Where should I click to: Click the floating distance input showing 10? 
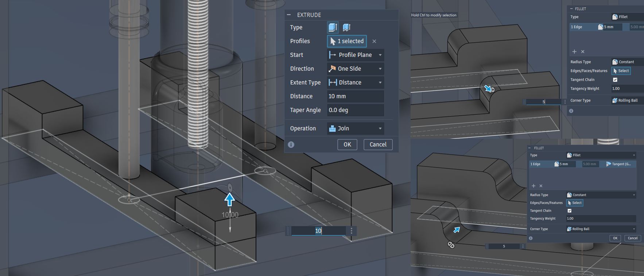(318, 230)
